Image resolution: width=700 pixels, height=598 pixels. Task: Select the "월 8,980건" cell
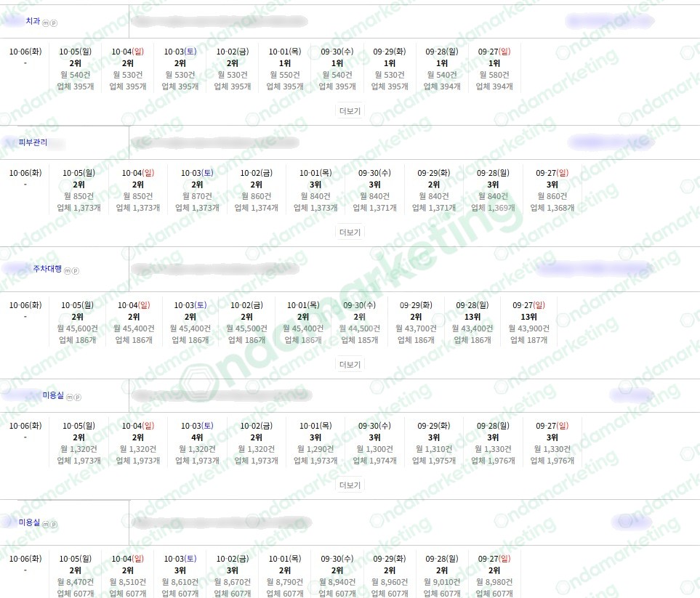point(494,582)
